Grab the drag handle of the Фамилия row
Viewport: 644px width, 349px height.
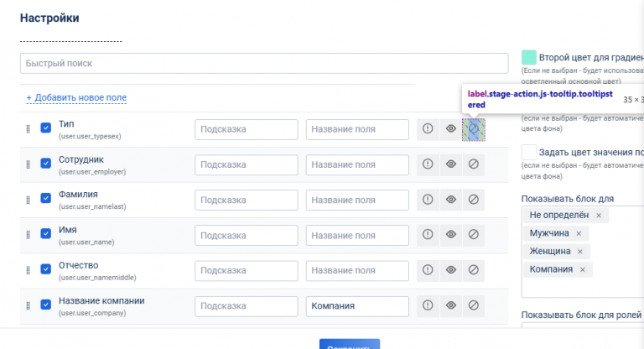(28, 200)
